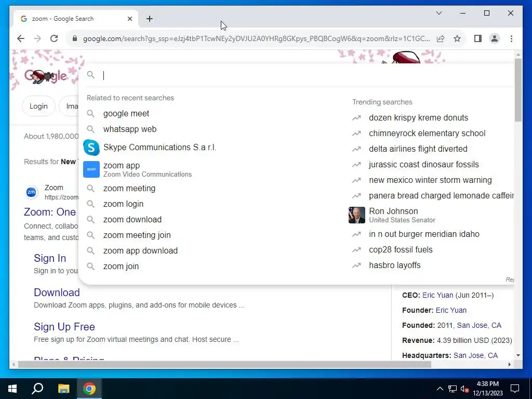
Task: Open the Zoom site favicon result
Action: [31, 192]
